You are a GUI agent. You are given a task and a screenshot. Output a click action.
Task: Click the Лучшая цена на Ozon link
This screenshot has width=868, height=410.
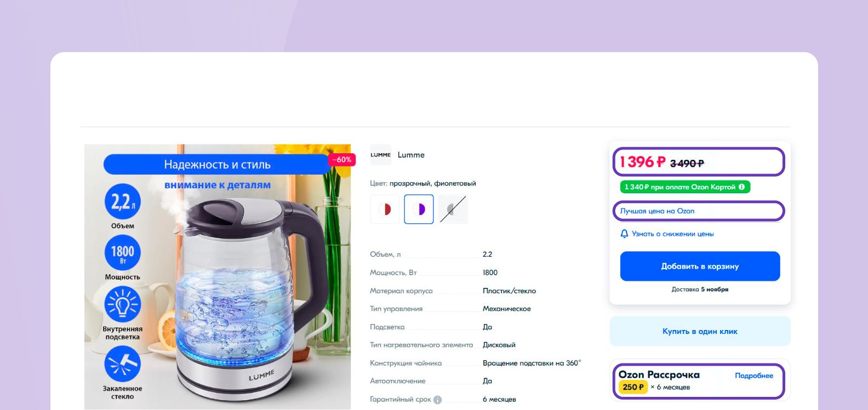coord(657,211)
